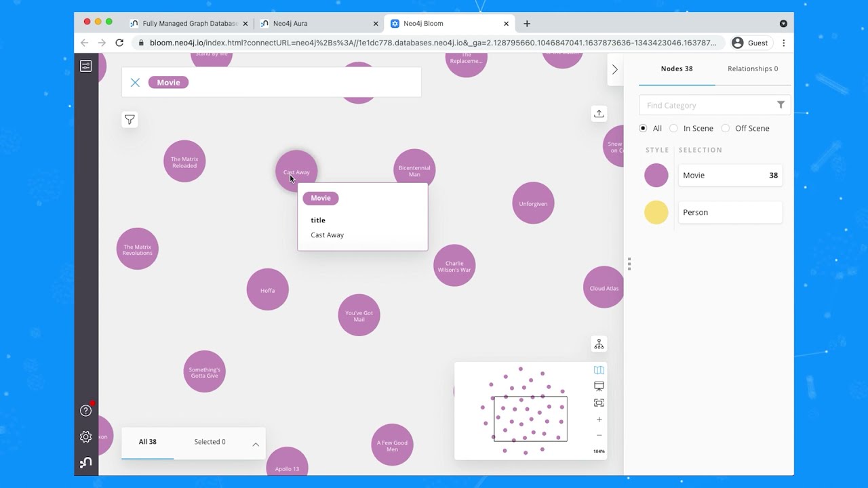Open the tab search dropdown arrow
Viewport: 868px width, 488px height.
pyautogui.click(x=783, y=24)
